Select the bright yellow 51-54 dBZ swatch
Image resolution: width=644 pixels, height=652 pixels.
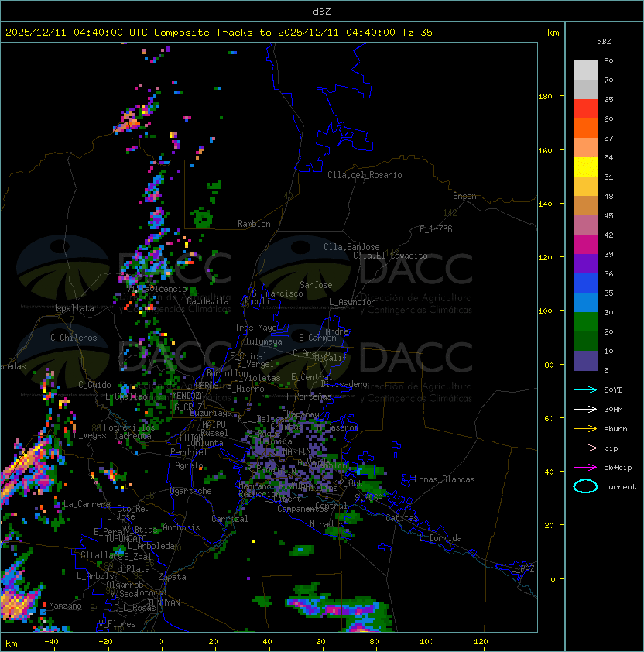(585, 167)
